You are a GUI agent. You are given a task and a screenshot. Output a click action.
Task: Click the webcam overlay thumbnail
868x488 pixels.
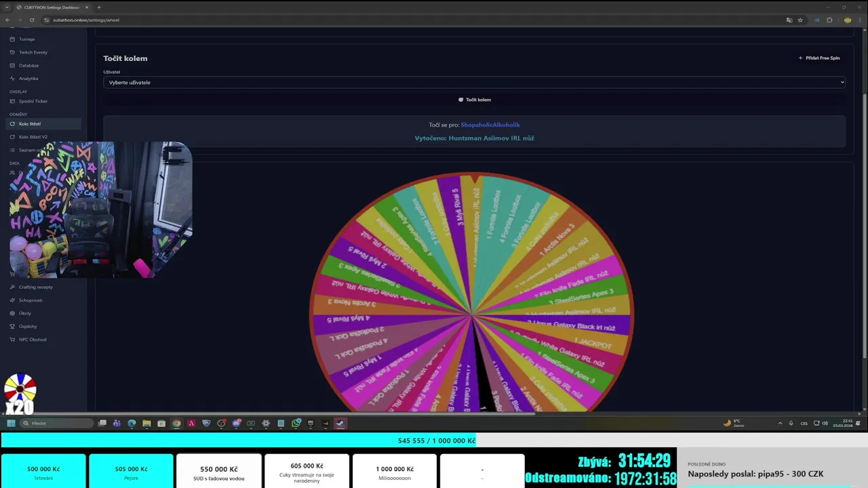pos(100,209)
